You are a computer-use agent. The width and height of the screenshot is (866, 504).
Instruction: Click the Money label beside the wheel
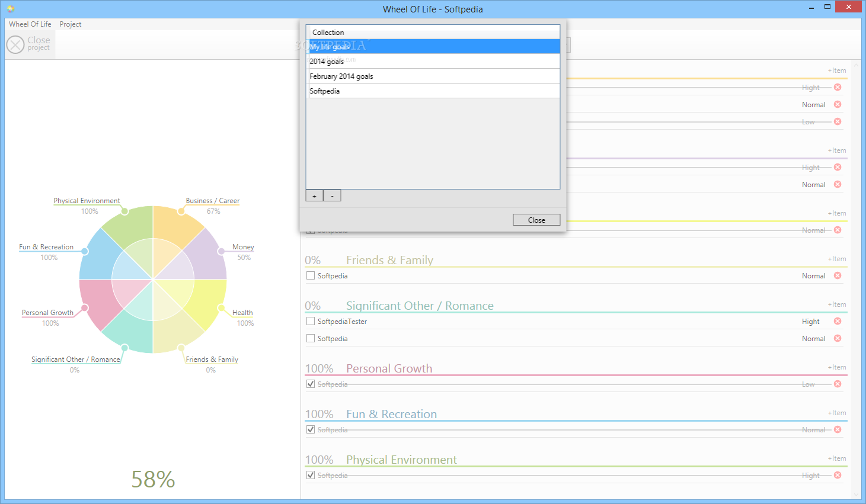pyautogui.click(x=243, y=247)
